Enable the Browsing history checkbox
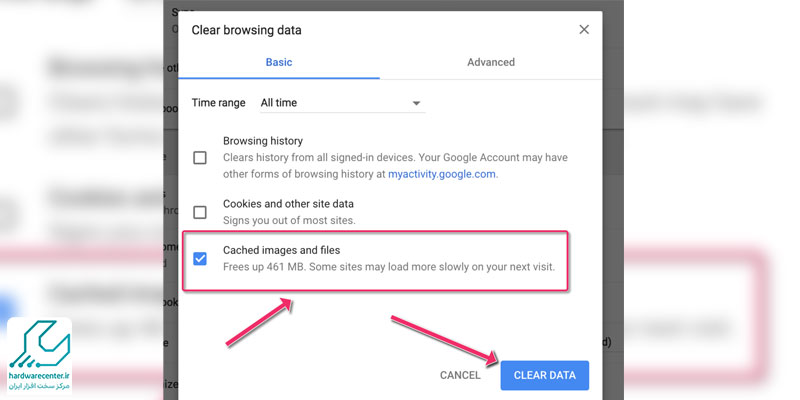Screen dimensions: 800x400 pos(200,158)
